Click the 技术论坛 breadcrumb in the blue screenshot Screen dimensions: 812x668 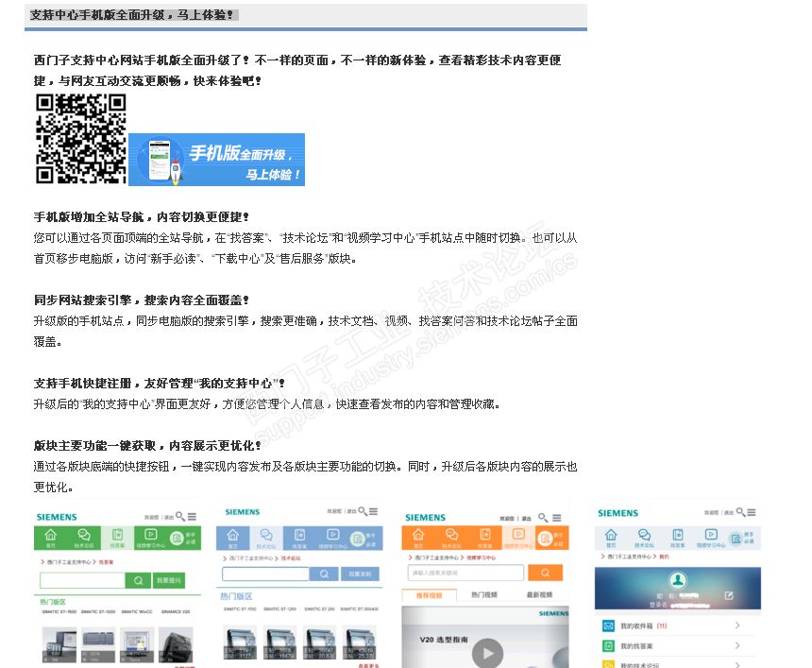pyautogui.click(x=291, y=558)
